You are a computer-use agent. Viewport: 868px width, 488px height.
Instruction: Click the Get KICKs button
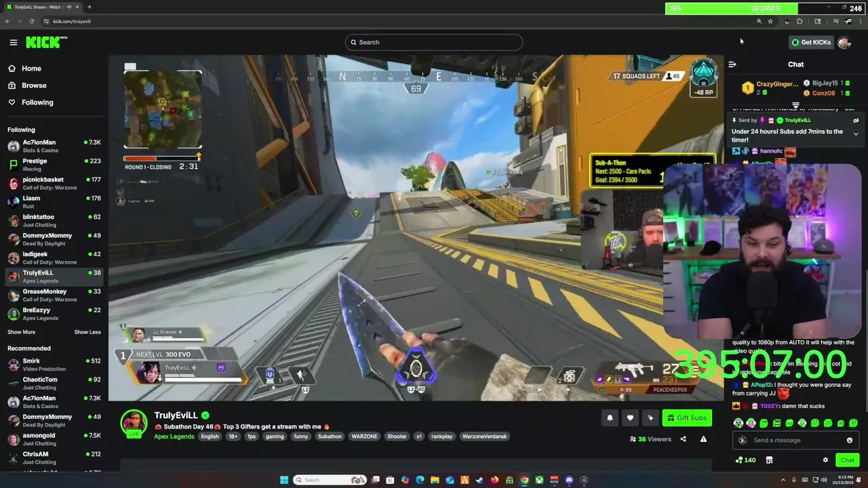click(x=810, y=42)
